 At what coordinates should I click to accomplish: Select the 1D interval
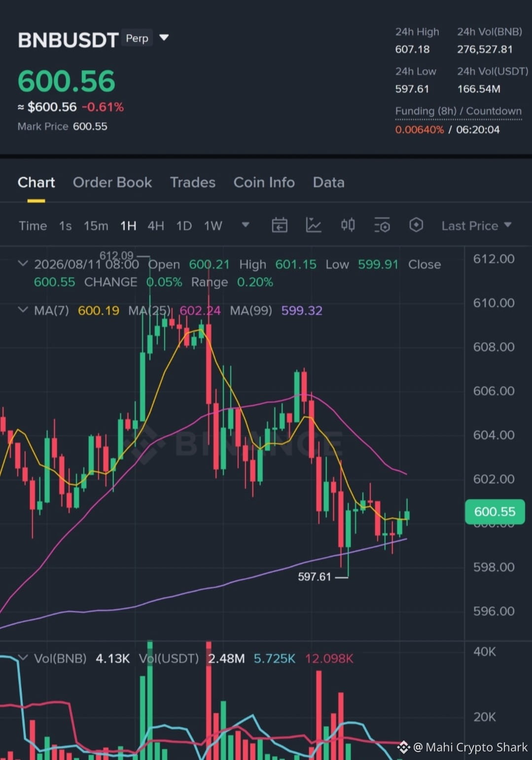(184, 226)
